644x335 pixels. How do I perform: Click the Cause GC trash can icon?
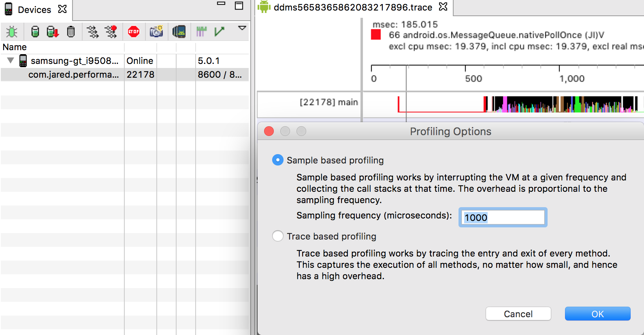click(x=71, y=32)
